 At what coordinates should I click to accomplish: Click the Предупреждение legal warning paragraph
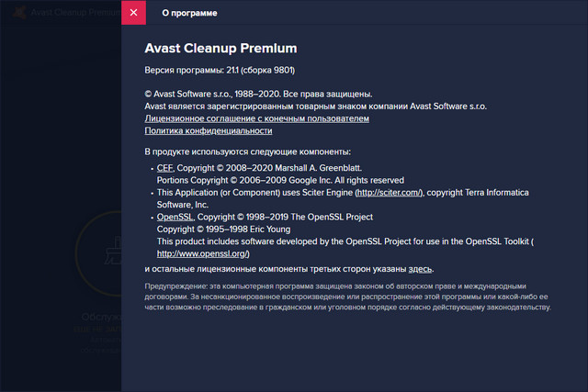(x=348, y=297)
